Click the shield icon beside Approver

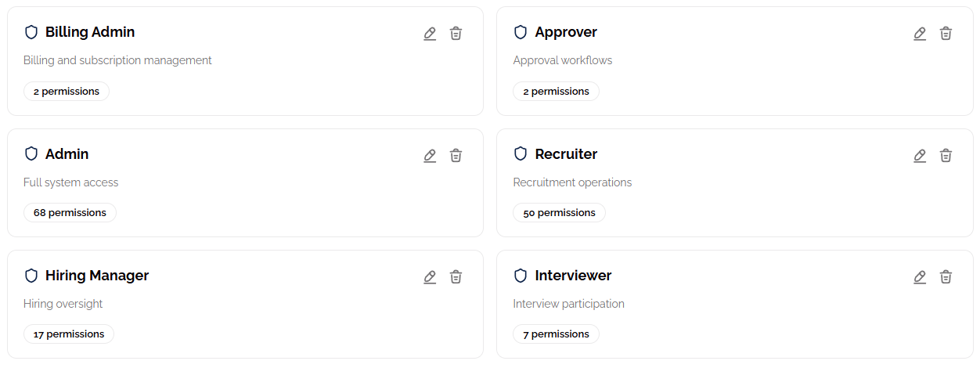pyautogui.click(x=521, y=32)
